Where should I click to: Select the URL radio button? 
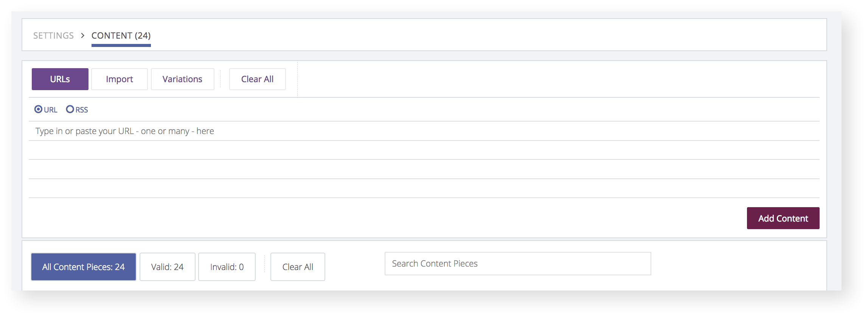point(39,109)
